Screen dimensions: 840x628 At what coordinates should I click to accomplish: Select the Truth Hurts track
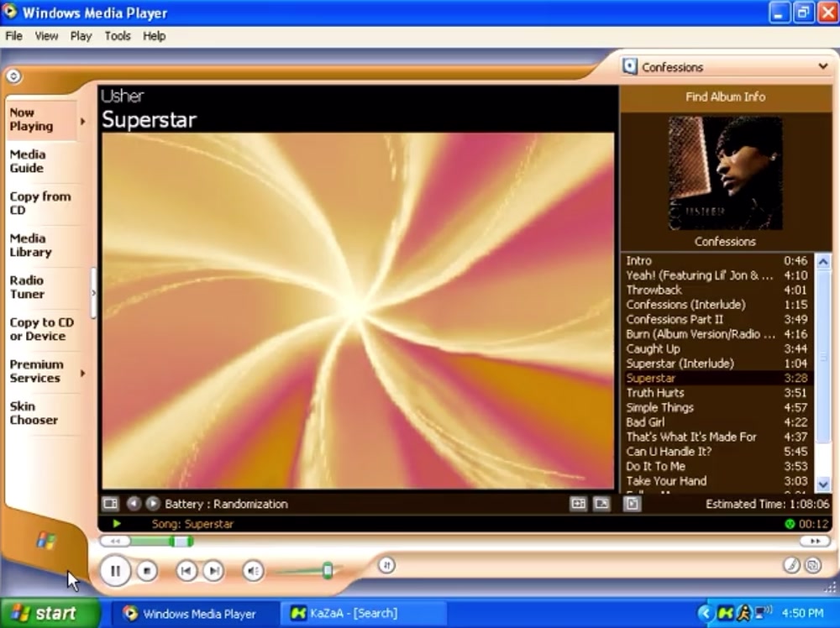click(x=717, y=393)
